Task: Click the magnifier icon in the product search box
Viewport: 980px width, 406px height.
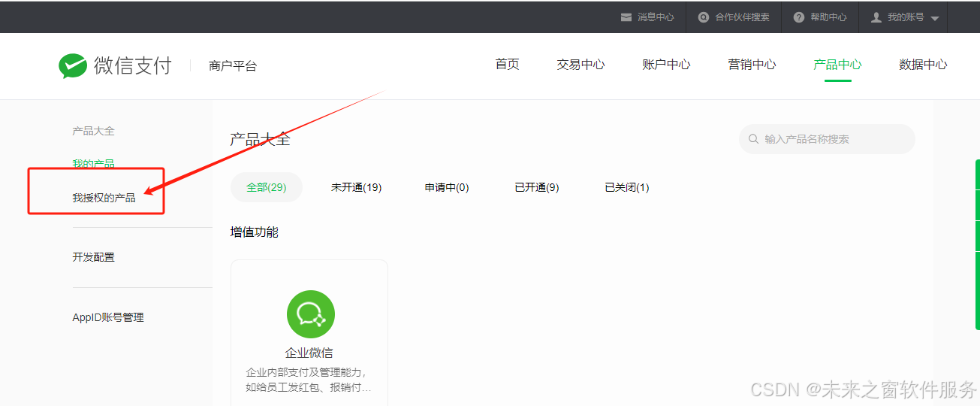Action: 754,139
